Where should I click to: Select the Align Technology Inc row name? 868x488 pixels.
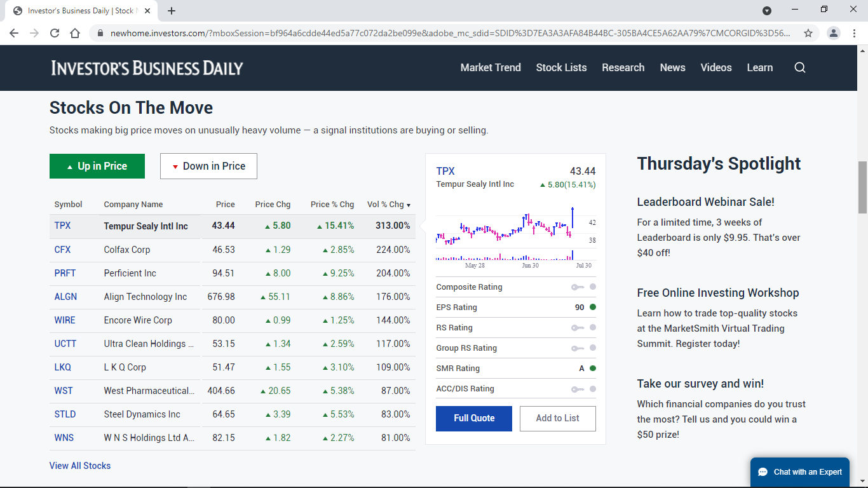coord(146,297)
